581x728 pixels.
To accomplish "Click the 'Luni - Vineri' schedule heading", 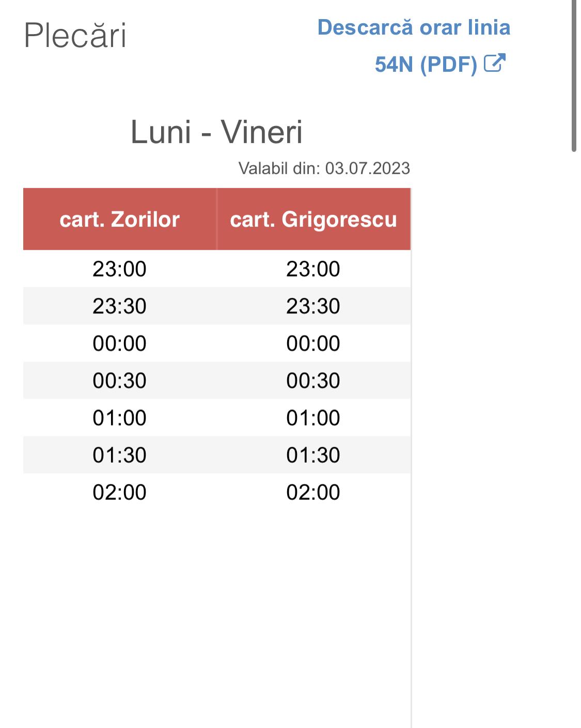I will (216, 132).
